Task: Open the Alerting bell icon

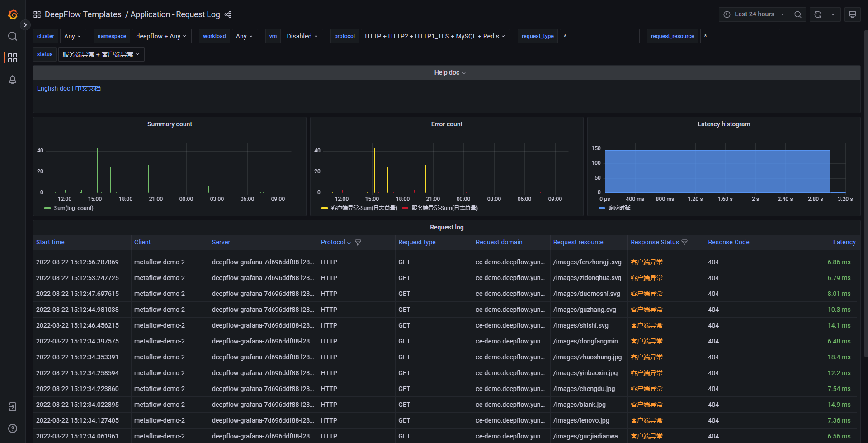Action: [13, 80]
